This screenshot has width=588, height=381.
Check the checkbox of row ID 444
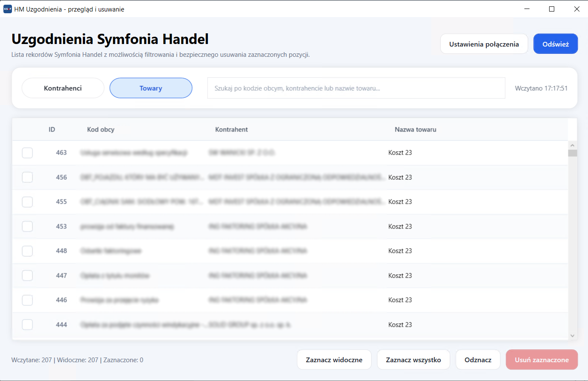(27, 325)
